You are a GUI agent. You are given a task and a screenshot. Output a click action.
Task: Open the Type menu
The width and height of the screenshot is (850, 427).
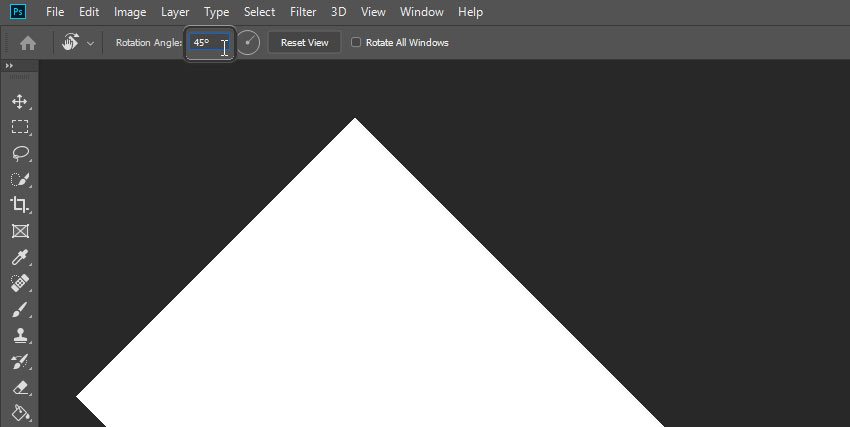click(x=216, y=12)
